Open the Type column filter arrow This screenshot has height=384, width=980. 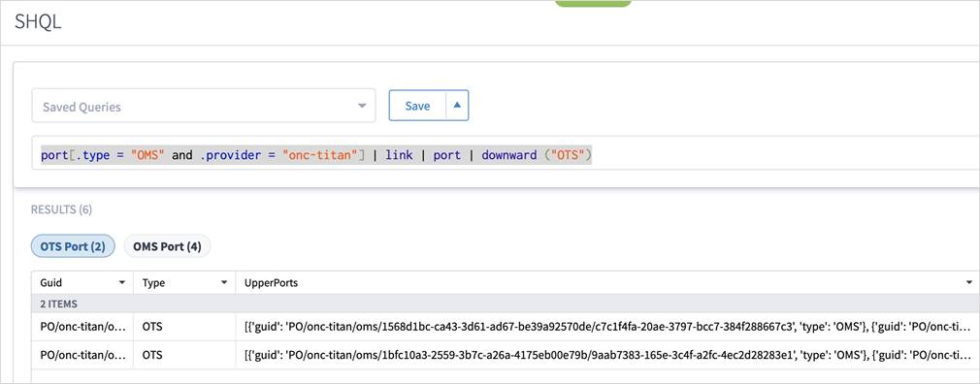[x=224, y=283]
